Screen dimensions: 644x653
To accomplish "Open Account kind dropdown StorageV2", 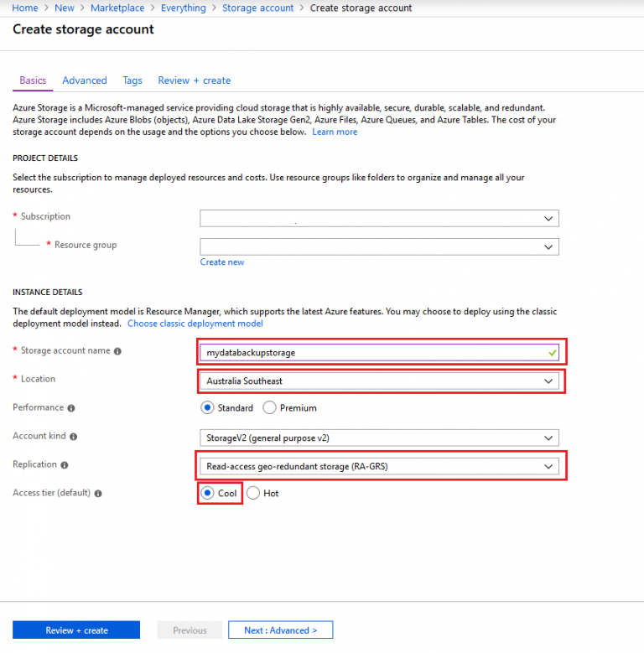I will (x=379, y=438).
